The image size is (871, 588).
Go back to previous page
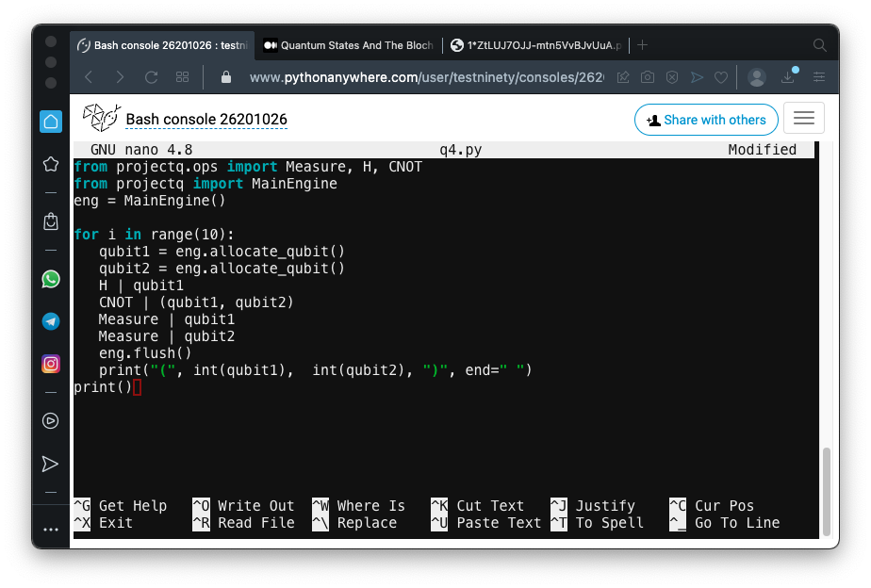89,77
